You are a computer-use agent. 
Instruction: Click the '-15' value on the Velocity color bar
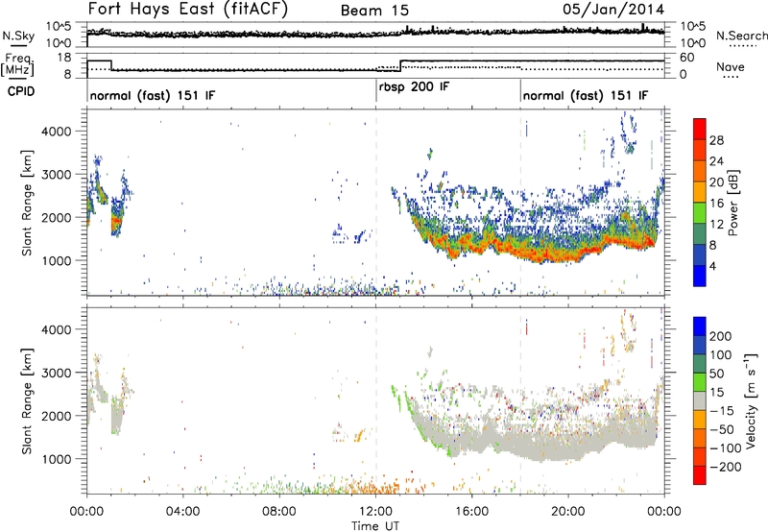722,410
